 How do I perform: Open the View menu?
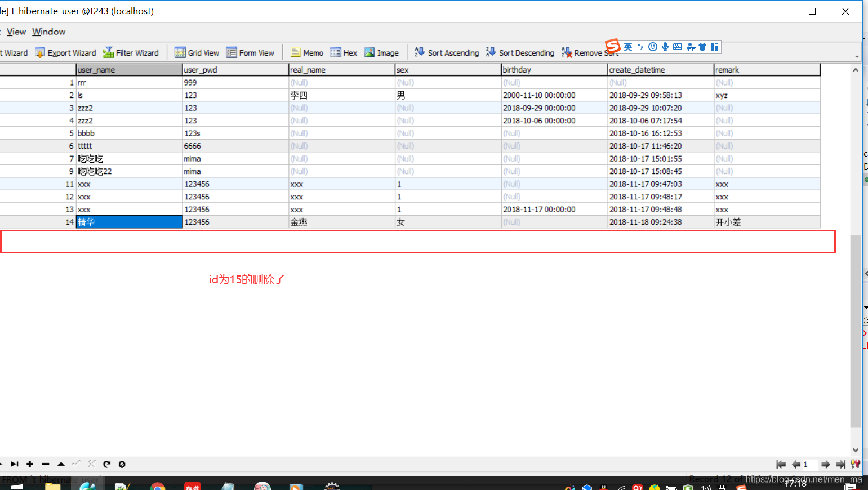coord(16,32)
